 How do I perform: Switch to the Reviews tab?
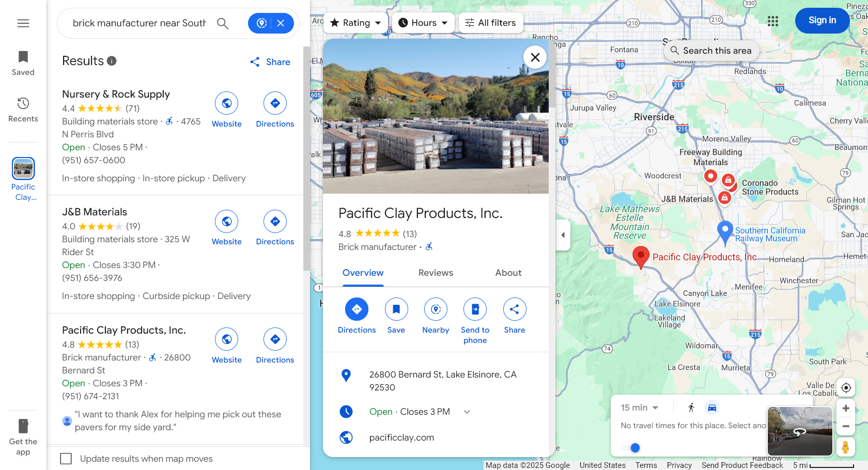436,273
